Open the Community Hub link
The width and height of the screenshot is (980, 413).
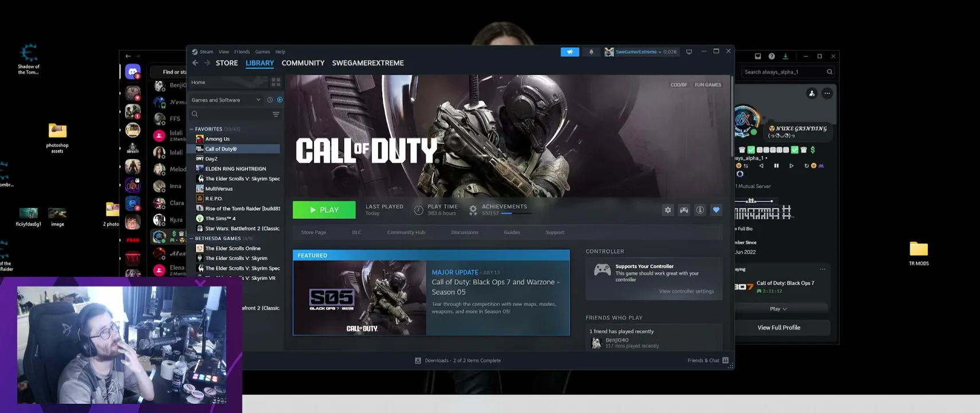[x=406, y=232]
